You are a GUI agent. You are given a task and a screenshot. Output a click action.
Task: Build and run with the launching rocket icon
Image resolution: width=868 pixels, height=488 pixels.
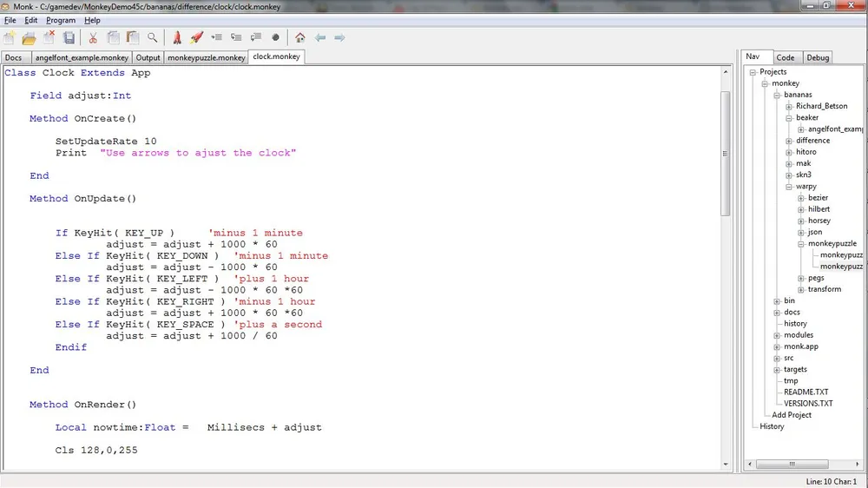[x=197, y=38]
